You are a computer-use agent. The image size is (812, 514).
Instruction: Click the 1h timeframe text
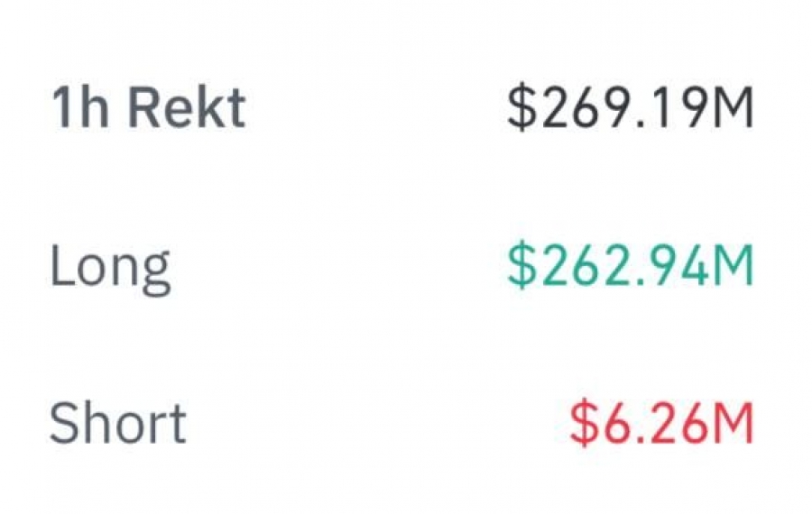(80, 107)
